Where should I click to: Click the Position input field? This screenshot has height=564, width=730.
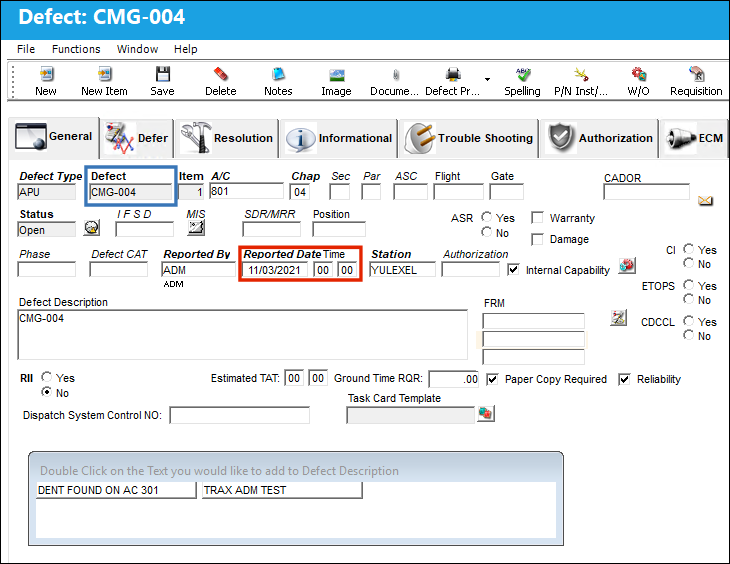339,229
